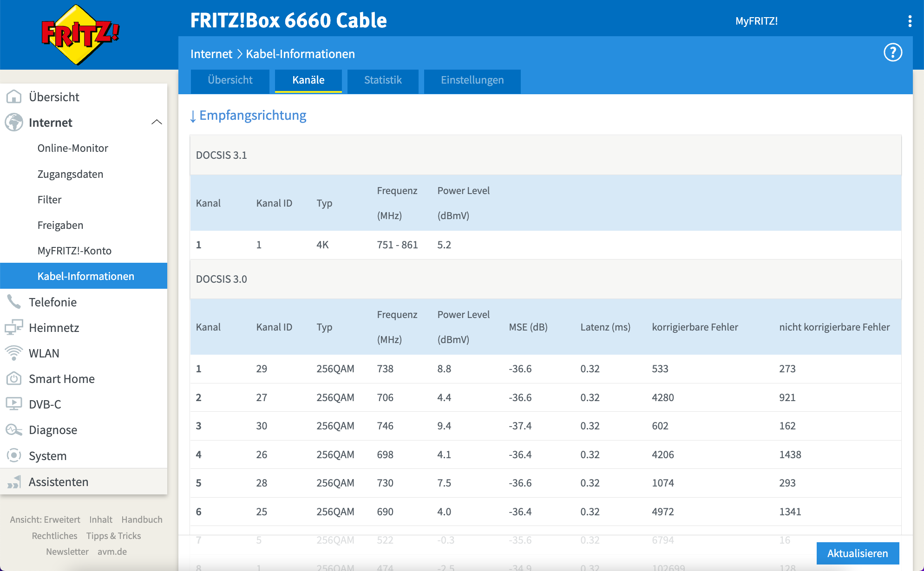The image size is (924, 571).
Task: Click the MyFRITZ! header link
Action: coord(756,21)
